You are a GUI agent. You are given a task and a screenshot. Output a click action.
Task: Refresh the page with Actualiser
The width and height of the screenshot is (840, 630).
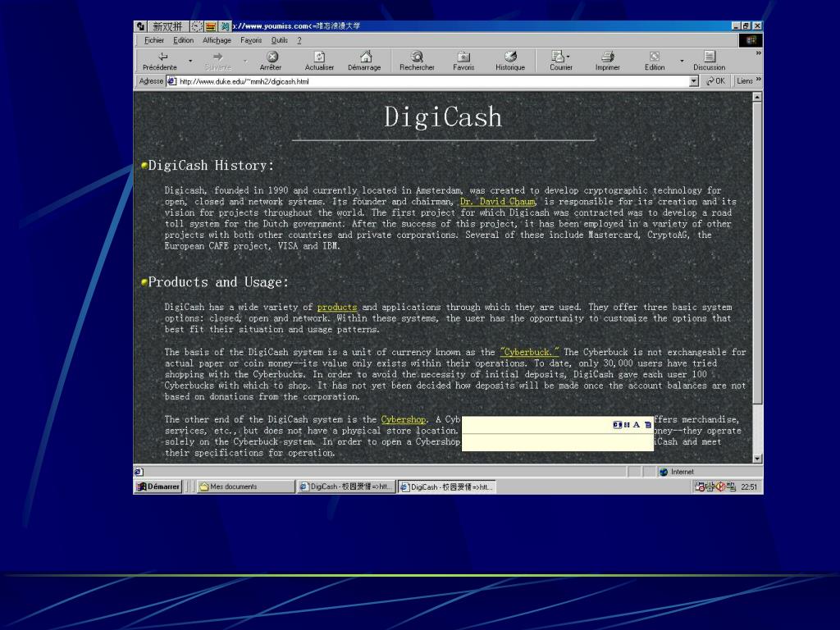point(319,61)
